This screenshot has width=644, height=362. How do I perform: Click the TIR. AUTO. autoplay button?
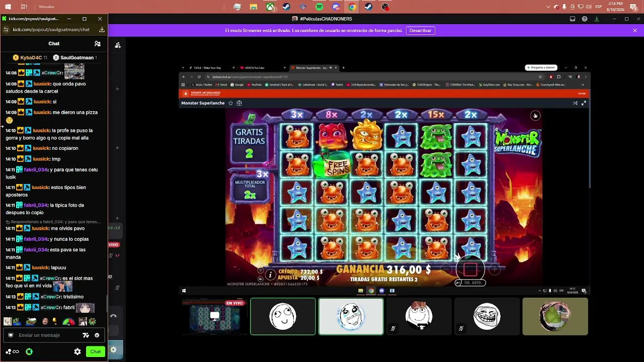[x=470, y=283]
